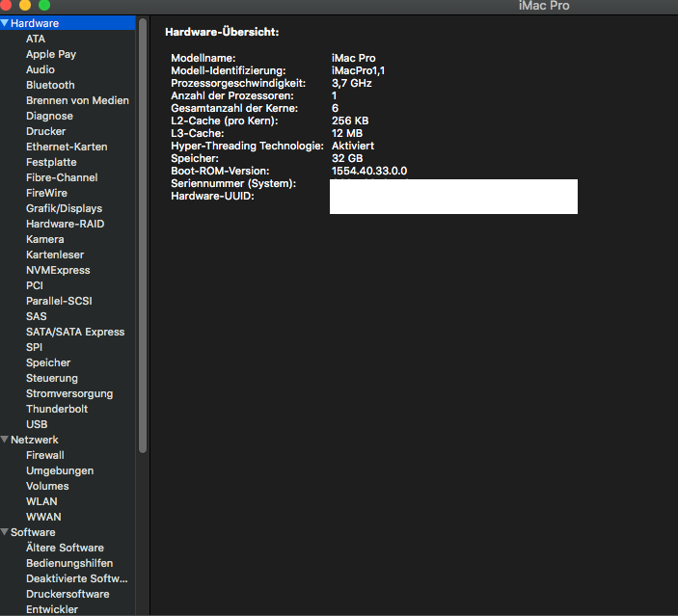The width and height of the screenshot is (678, 616).
Task: Collapse the Hardware section triangle
Action: [4, 23]
